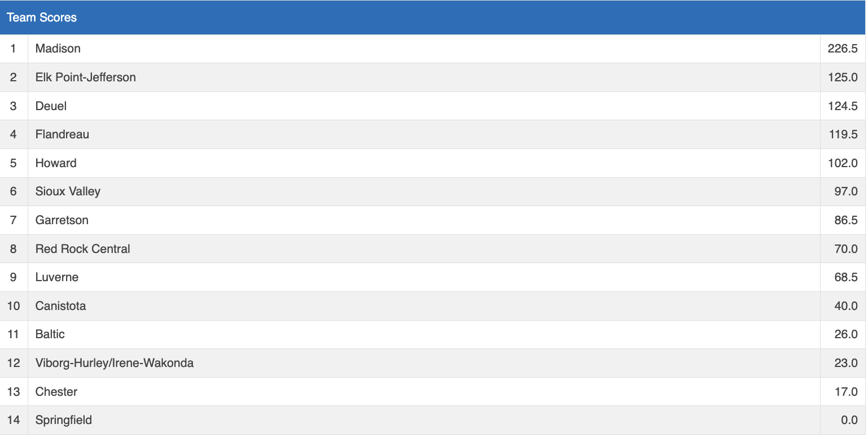Click the Elk Point-Jefferson team row
Screen dimensions: 868x437
(x=86, y=77)
